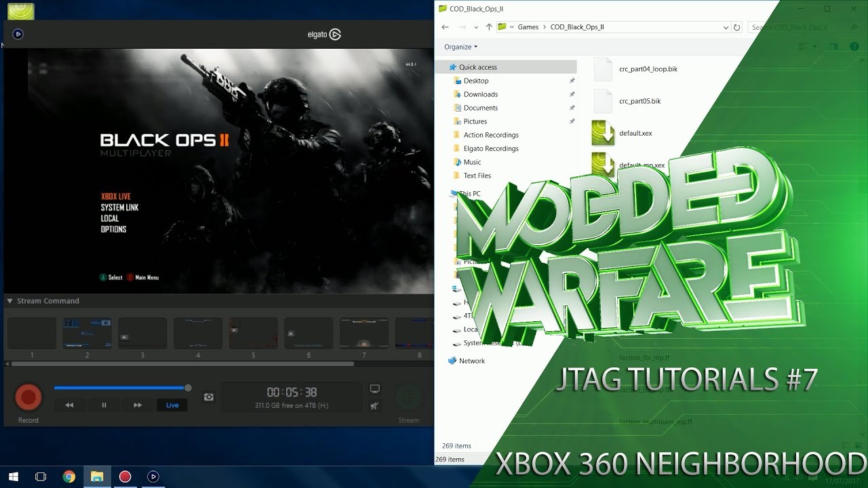
Task: Go up one folder level
Action: point(489,27)
